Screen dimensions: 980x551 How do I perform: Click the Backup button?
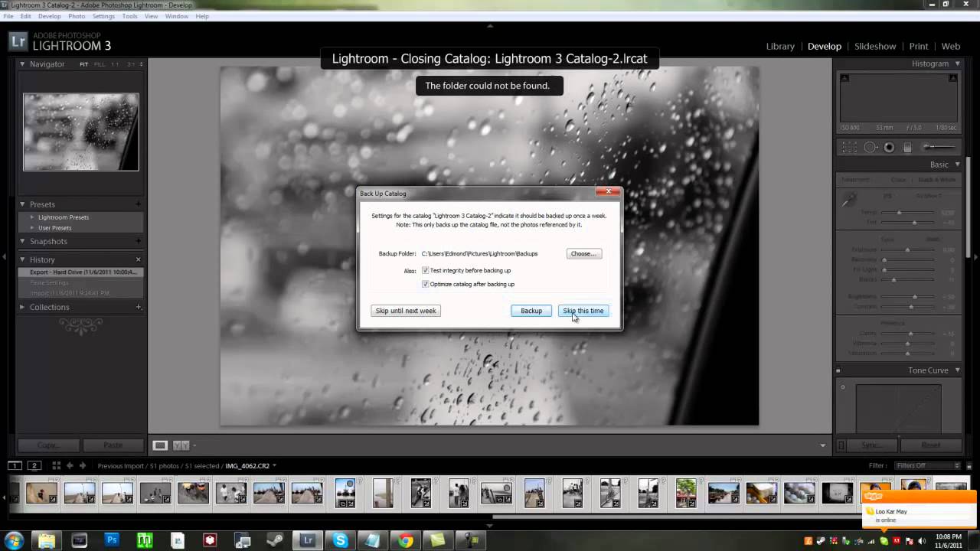(531, 311)
